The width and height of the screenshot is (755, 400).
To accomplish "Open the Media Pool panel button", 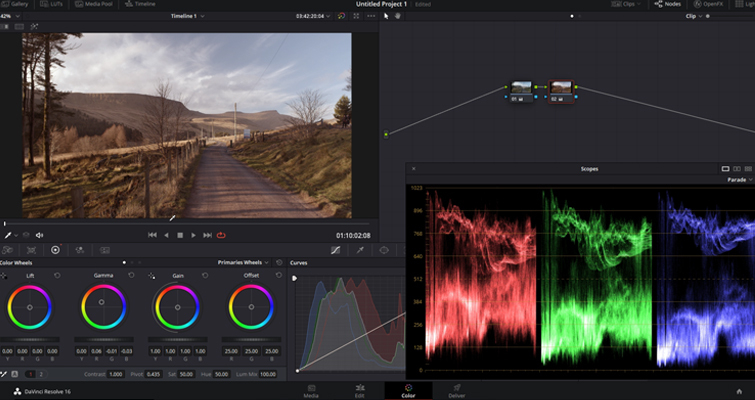I will click(92, 4).
